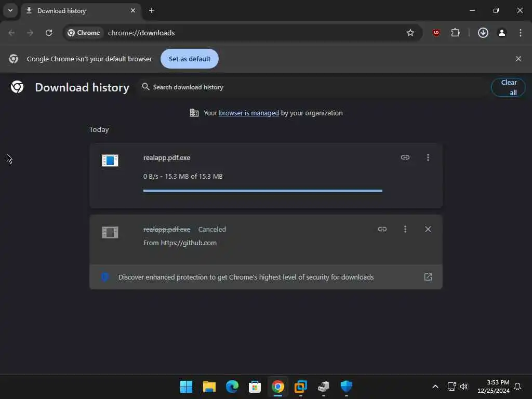Open the VirtualBox taskbar icon
The width and height of the screenshot is (532, 399).
click(301, 387)
